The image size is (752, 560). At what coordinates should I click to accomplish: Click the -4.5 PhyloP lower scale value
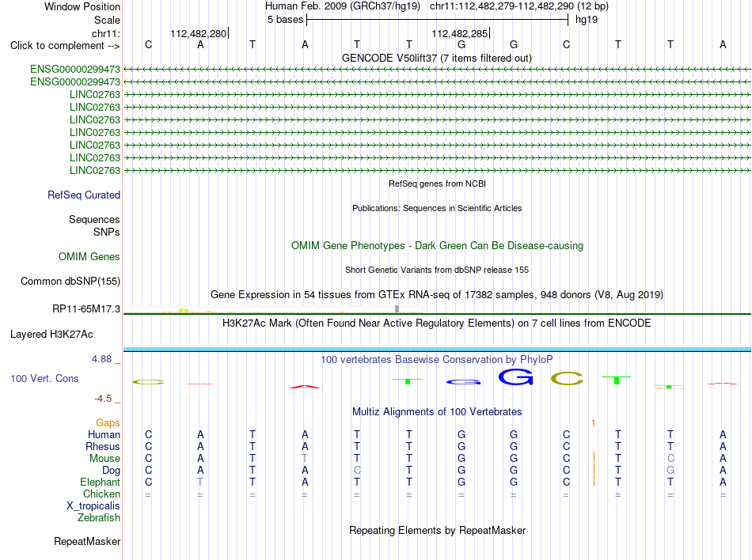pos(103,399)
